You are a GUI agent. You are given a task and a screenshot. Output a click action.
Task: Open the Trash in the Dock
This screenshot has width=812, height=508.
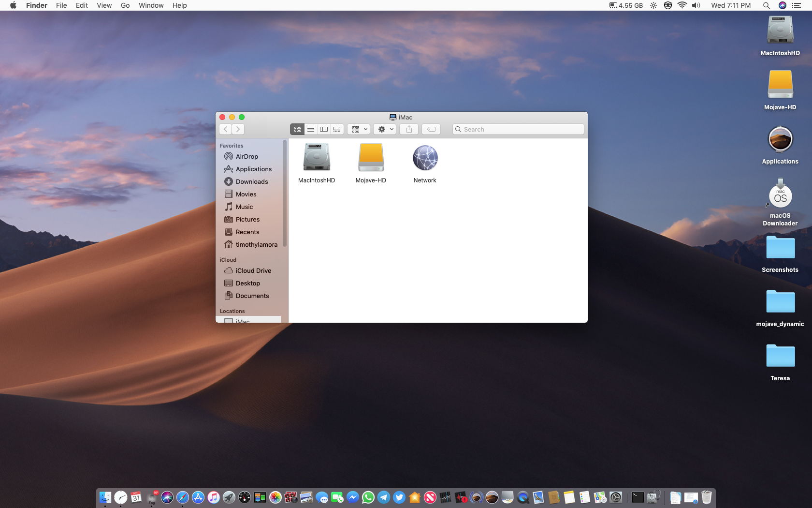(707, 497)
